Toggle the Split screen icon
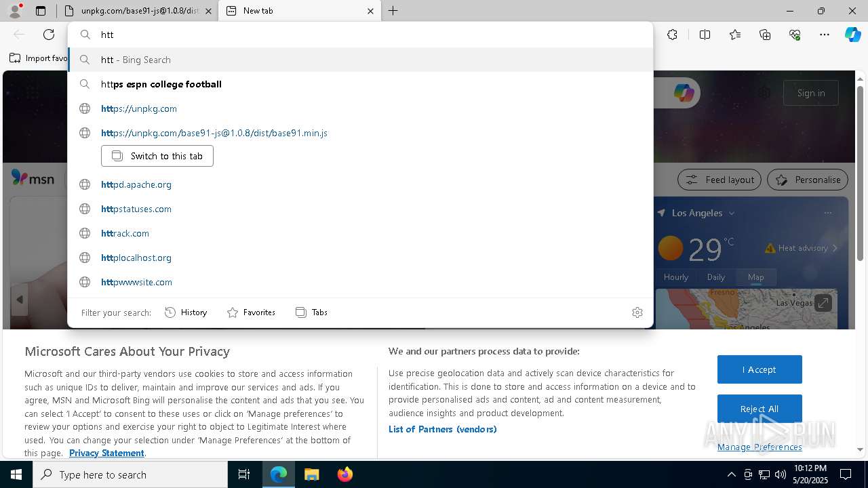The image size is (868, 488). click(705, 35)
